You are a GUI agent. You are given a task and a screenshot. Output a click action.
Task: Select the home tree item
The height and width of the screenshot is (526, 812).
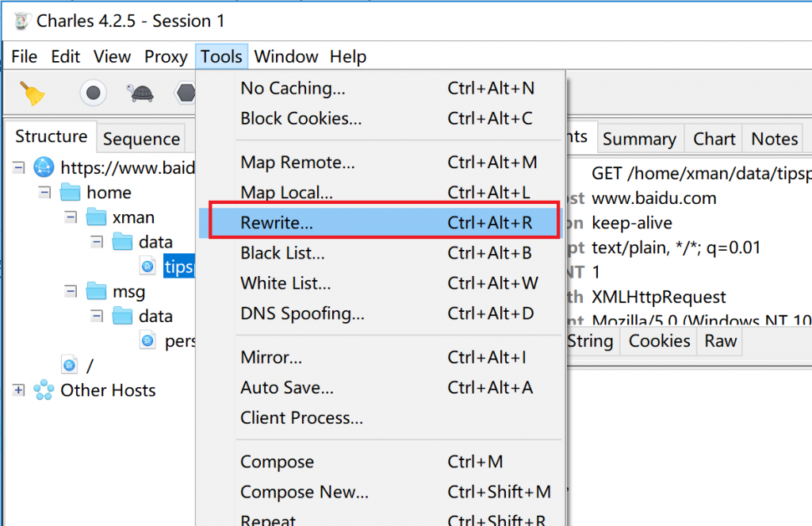coord(109,192)
